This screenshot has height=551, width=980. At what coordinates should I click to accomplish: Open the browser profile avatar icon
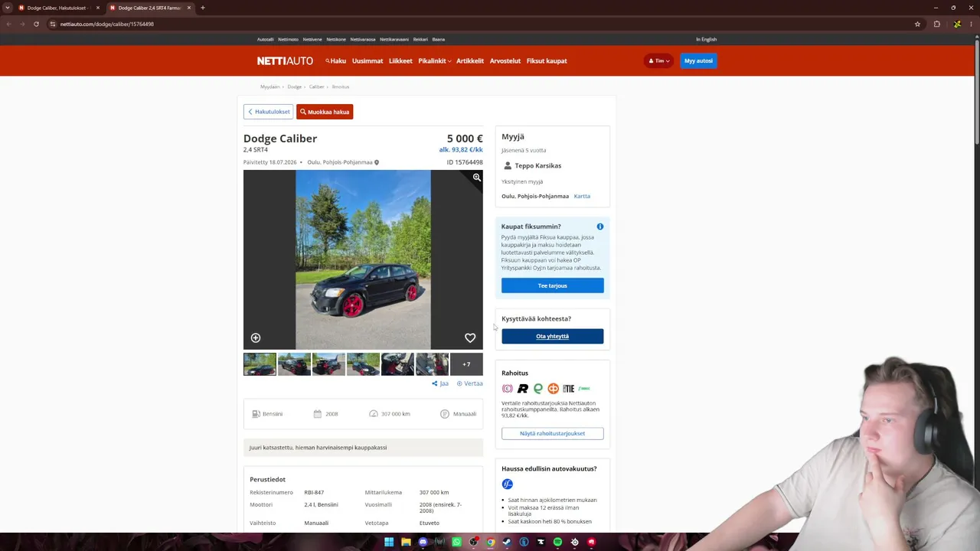tap(957, 24)
